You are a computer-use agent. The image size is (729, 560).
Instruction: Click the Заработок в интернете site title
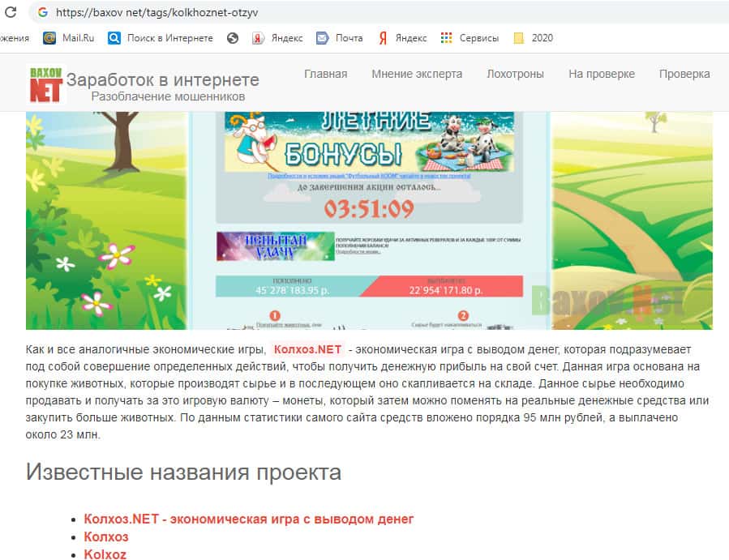click(x=163, y=80)
